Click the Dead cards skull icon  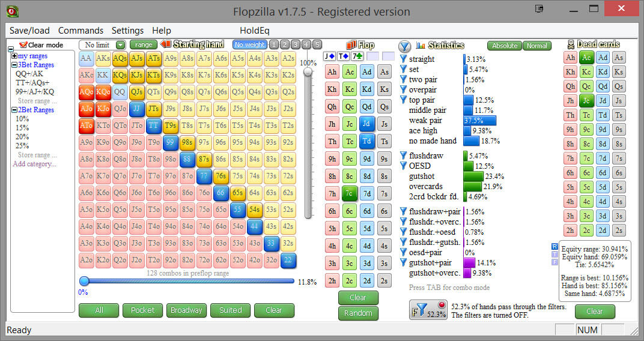pyautogui.click(x=571, y=44)
